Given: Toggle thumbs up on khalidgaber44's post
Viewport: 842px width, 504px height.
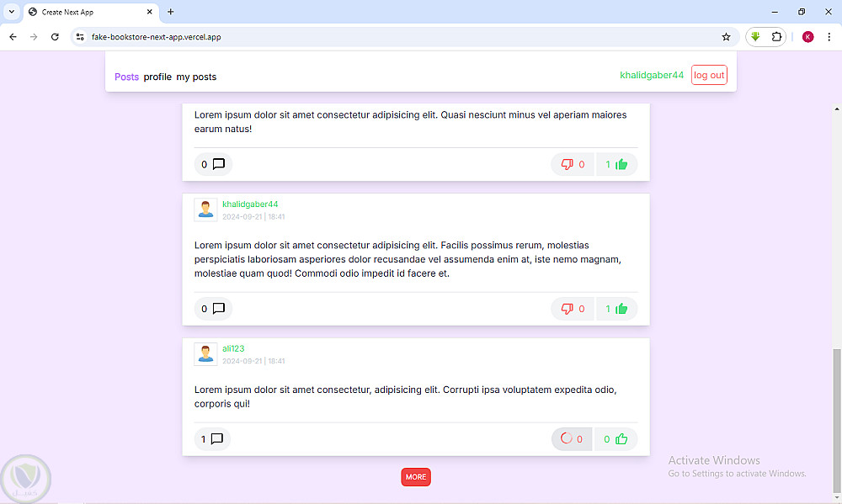Looking at the screenshot, I should click(x=616, y=309).
